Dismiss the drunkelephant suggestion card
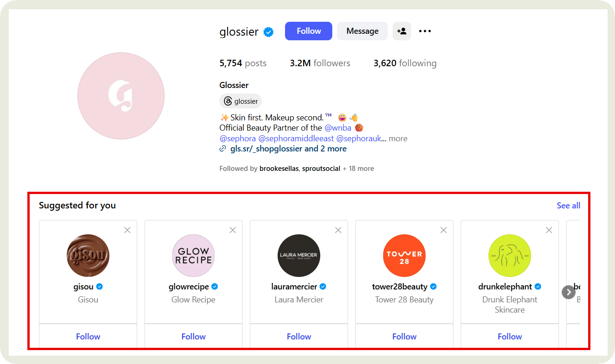The height and width of the screenshot is (364, 615). (x=549, y=230)
